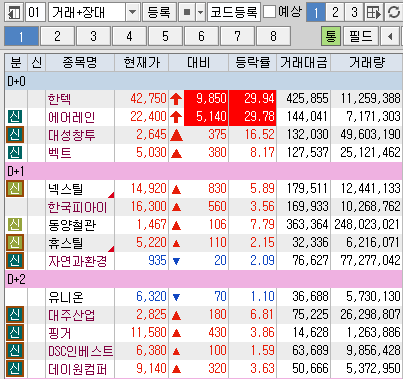Select the stock name 한국피아이
The image size is (403, 379).
pyautogui.click(x=77, y=207)
